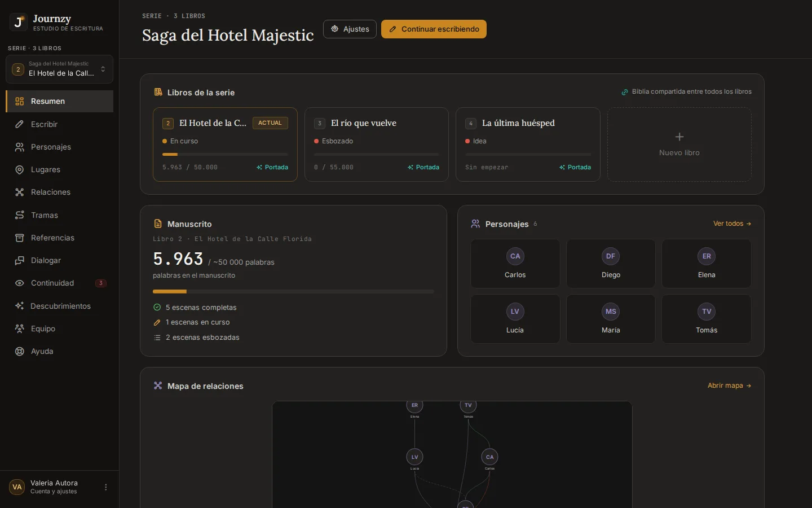Open Portada for the ACTUAL book
The height and width of the screenshot is (508, 812).
coord(272,167)
